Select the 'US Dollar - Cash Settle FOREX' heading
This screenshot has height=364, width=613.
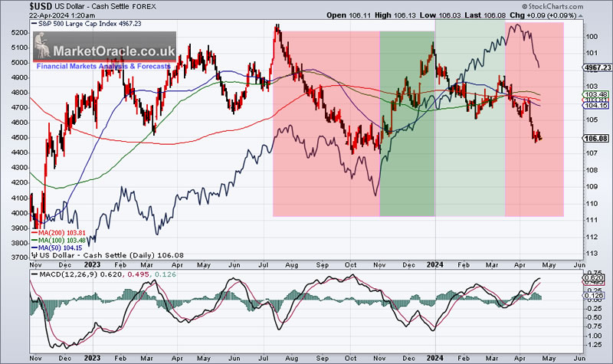[105, 7]
